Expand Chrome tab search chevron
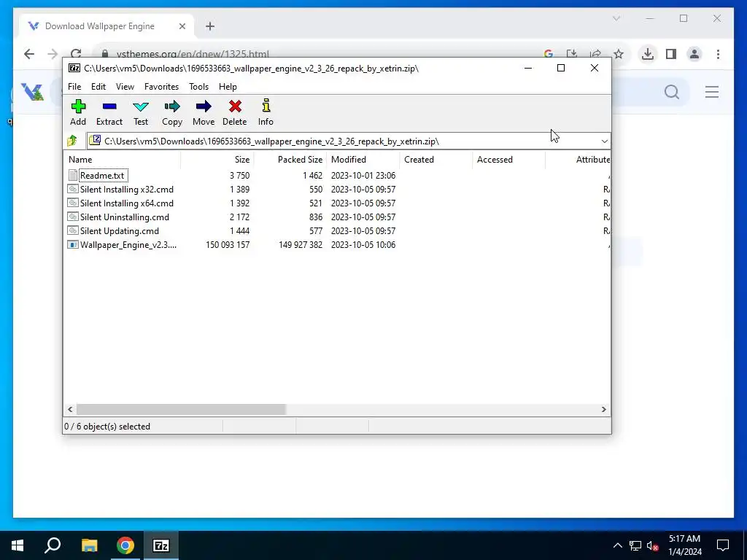 616,18
